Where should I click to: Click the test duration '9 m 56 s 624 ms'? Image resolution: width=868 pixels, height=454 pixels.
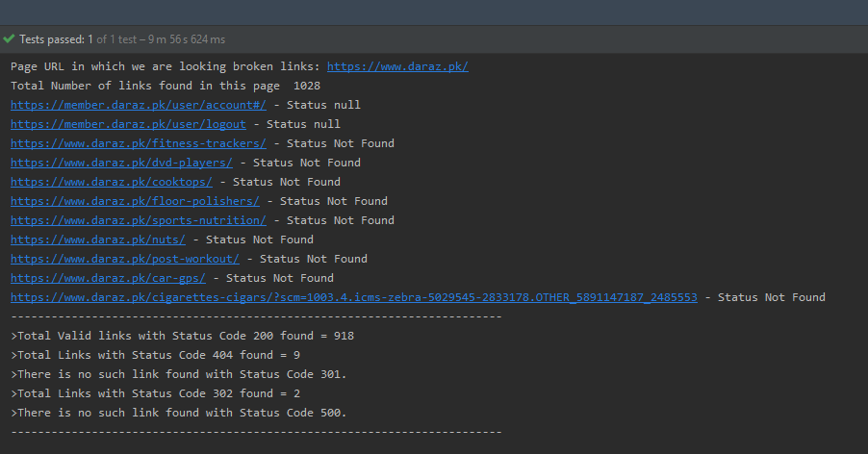[x=187, y=39]
